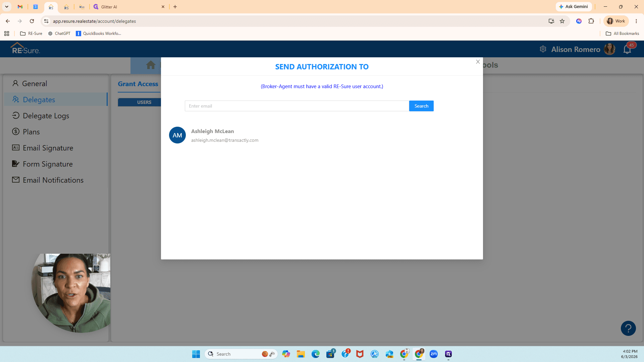Open the help question mark button

tap(628, 328)
